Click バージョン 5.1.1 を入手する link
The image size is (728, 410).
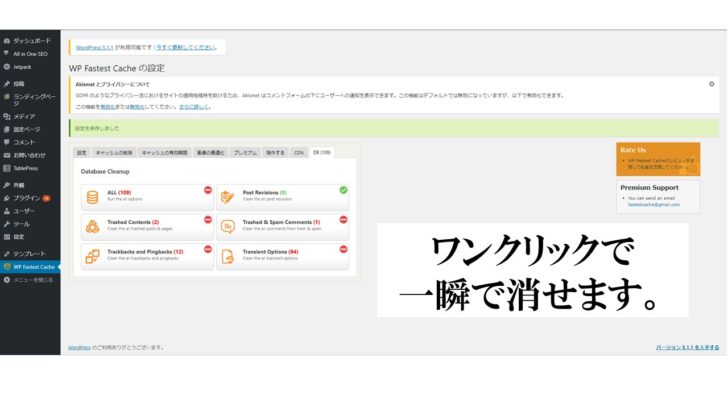click(687, 347)
